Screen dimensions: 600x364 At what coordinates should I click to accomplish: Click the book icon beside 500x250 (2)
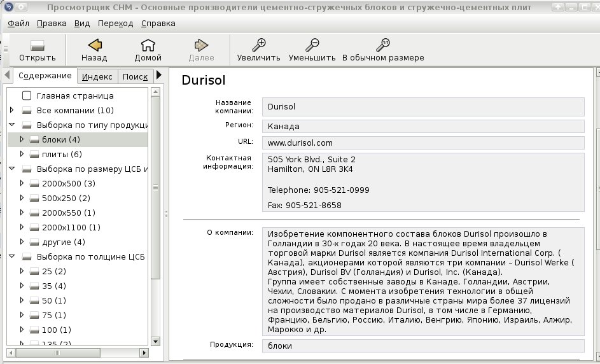click(x=34, y=199)
